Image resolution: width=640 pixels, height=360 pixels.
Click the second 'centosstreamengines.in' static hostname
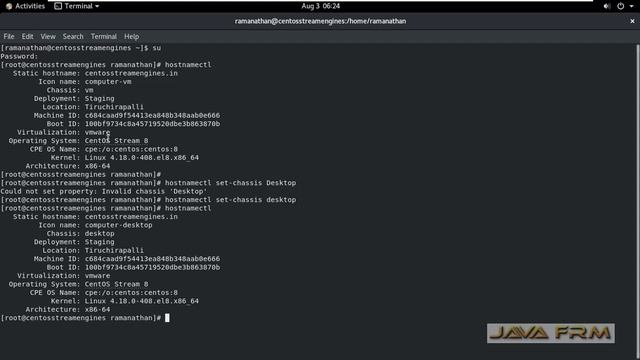pyautogui.click(x=131, y=217)
